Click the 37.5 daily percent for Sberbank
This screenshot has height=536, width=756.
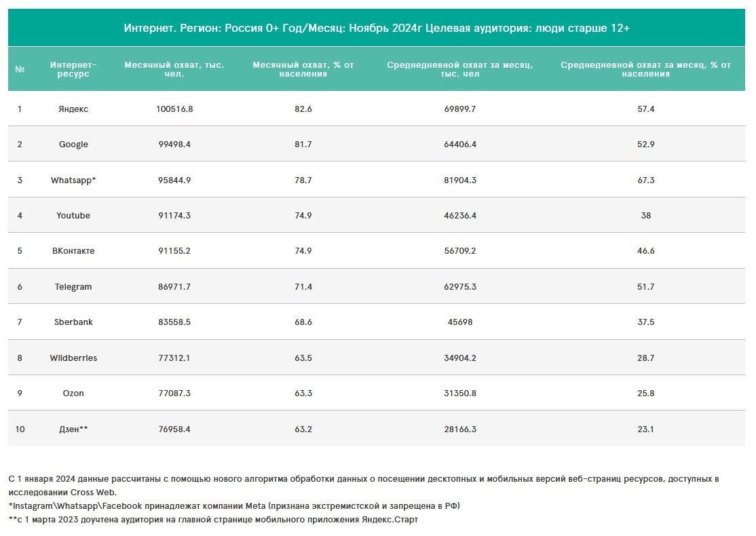click(645, 322)
